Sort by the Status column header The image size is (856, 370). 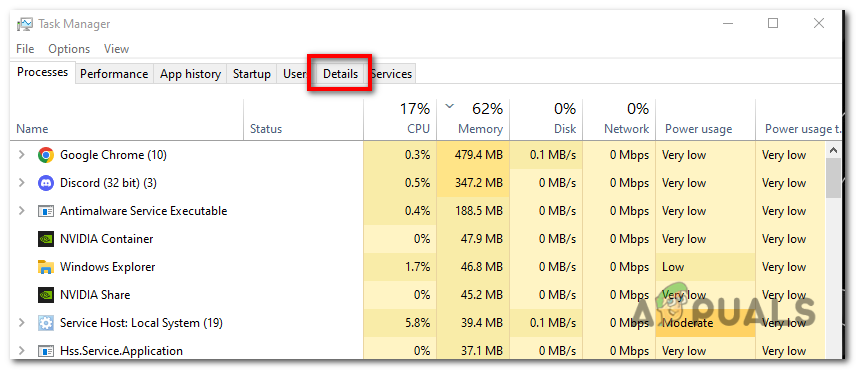point(303,120)
